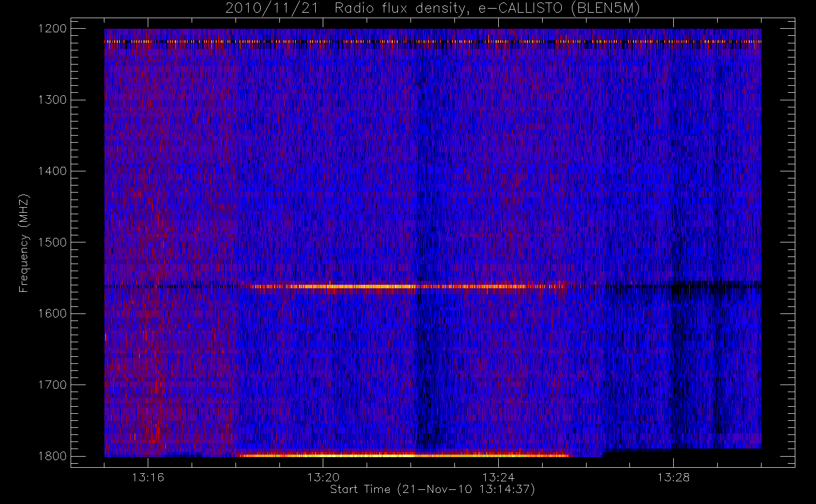The width and height of the screenshot is (816, 504).
Task: Select the 1600 frequency tick label
Action: point(52,313)
